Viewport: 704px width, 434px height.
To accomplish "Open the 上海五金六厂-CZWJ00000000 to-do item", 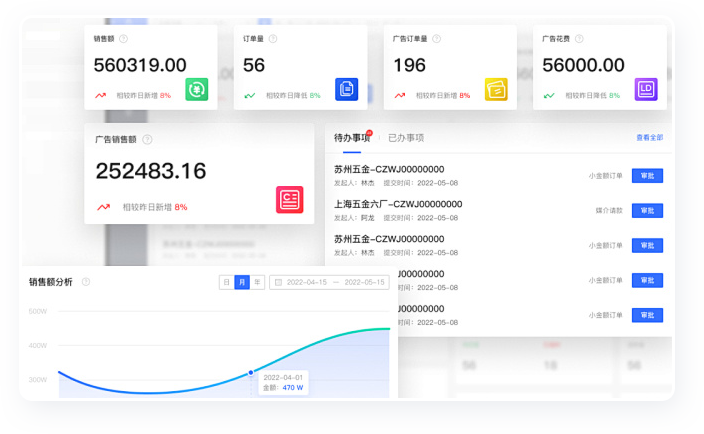I will 398,204.
